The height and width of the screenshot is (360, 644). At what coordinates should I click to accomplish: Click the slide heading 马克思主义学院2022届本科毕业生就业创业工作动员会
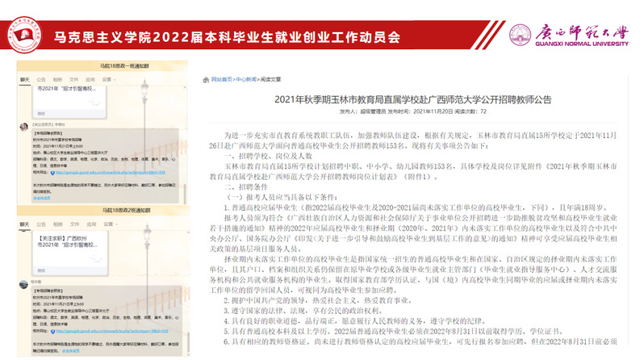228,37
